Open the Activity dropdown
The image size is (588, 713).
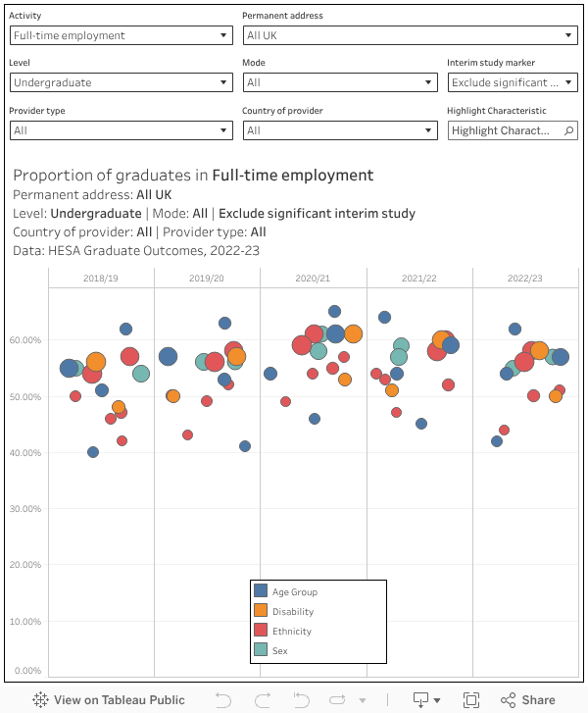click(121, 35)
